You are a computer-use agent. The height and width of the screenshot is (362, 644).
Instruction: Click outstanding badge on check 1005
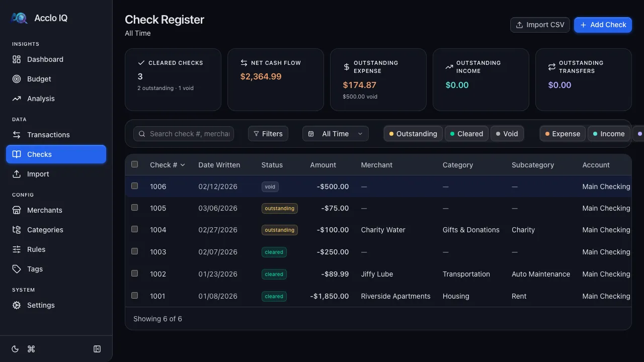[x=280, y=208]
